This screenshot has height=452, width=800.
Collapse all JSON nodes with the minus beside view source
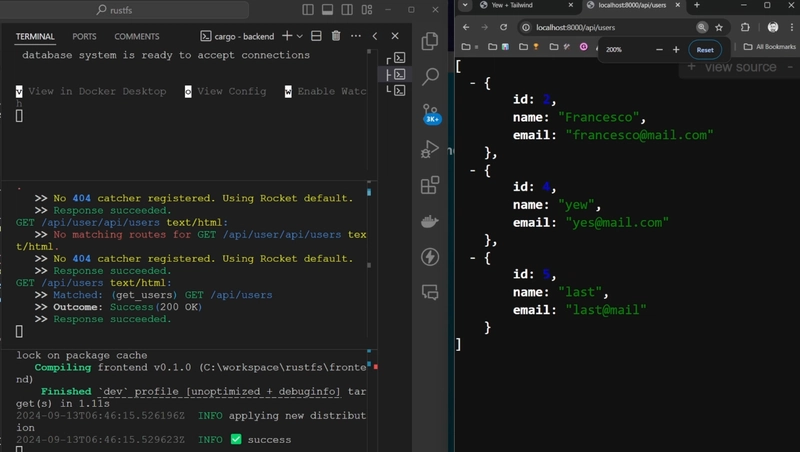coord(790,67)
